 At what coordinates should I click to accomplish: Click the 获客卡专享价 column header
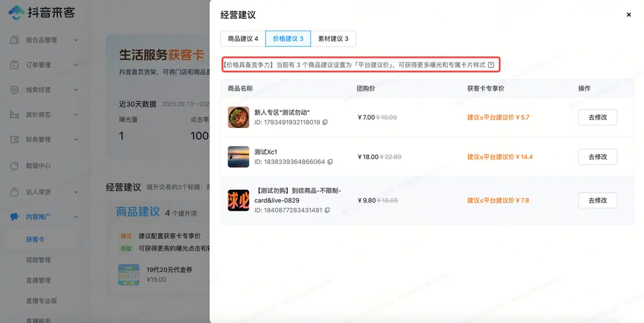[x=486, y=88]
